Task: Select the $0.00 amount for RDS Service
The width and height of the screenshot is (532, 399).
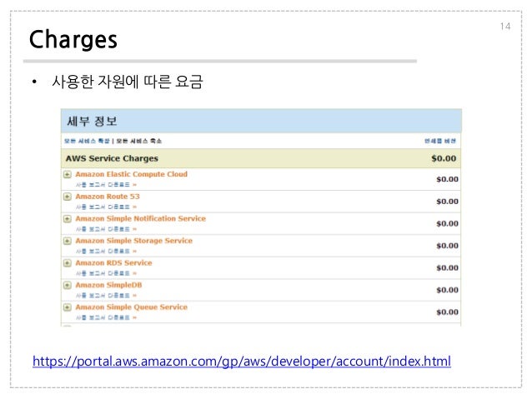Action: point(447,268)
